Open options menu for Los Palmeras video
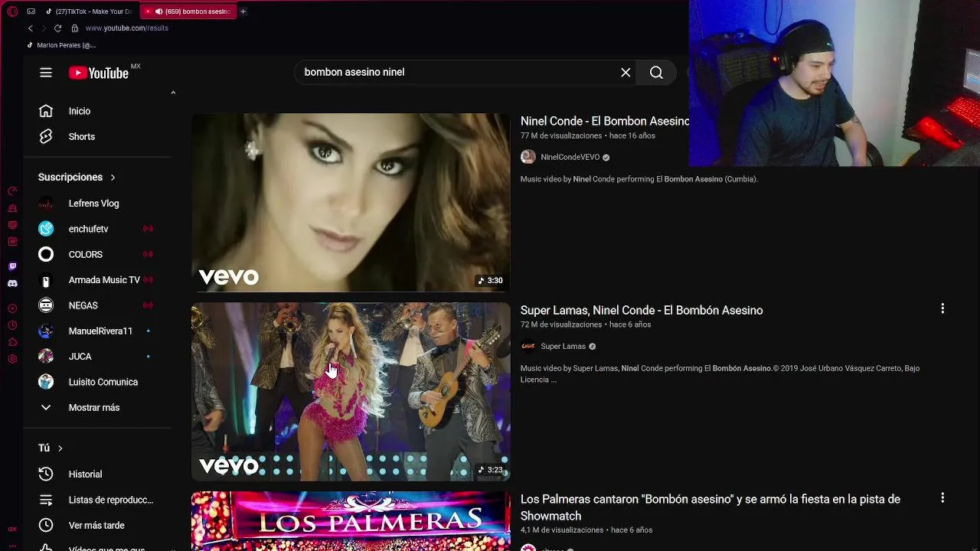 point(942,497)
